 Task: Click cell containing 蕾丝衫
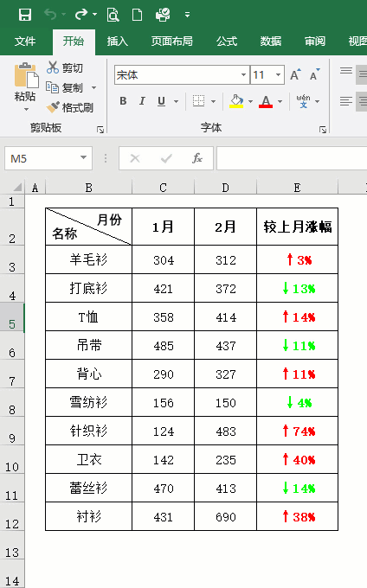(x=88, y=489)
